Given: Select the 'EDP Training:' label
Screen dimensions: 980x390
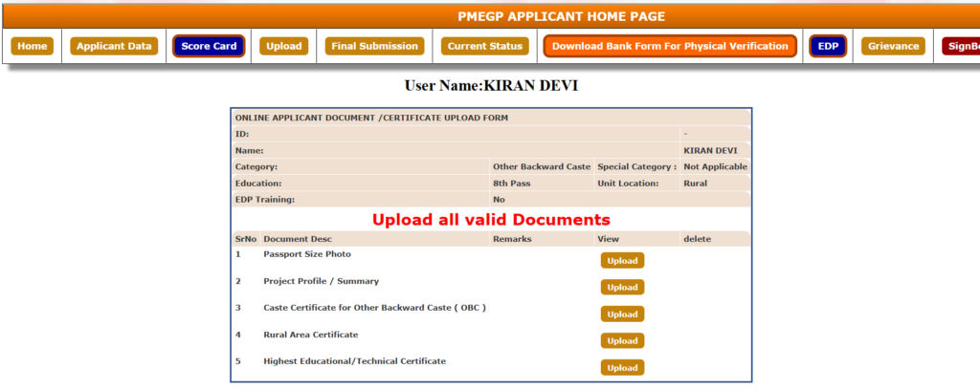Looking at the screenshot, I should coord(264,200).
